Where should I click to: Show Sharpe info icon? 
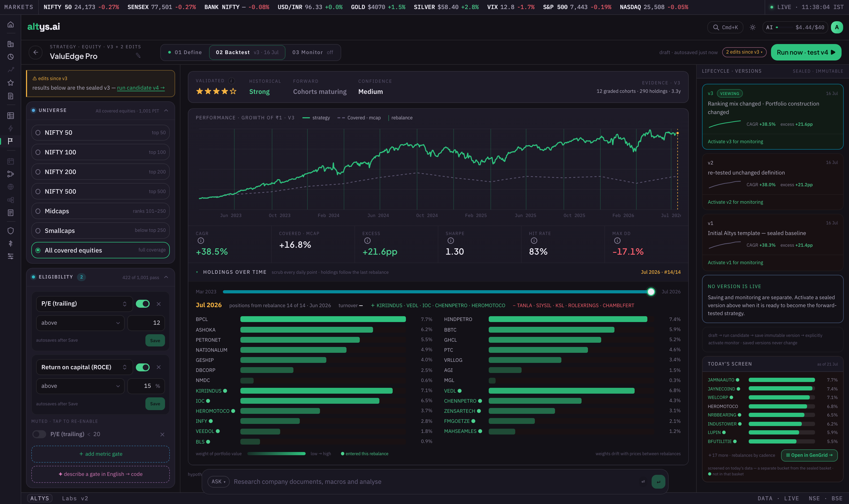pyautogui.click(x=451, y=241)
